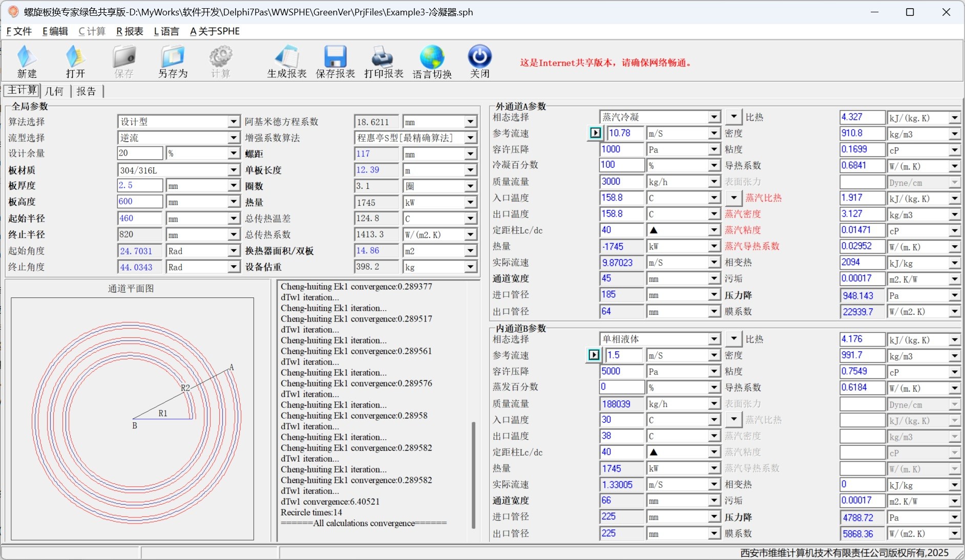Open the L语言 menu

tap(166, 31)
